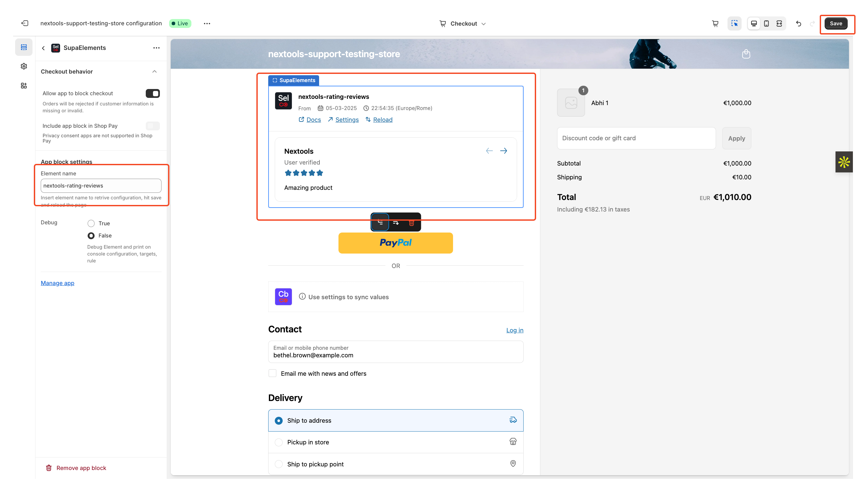Open SupaElements panel three-dot menu

(156, 48)
